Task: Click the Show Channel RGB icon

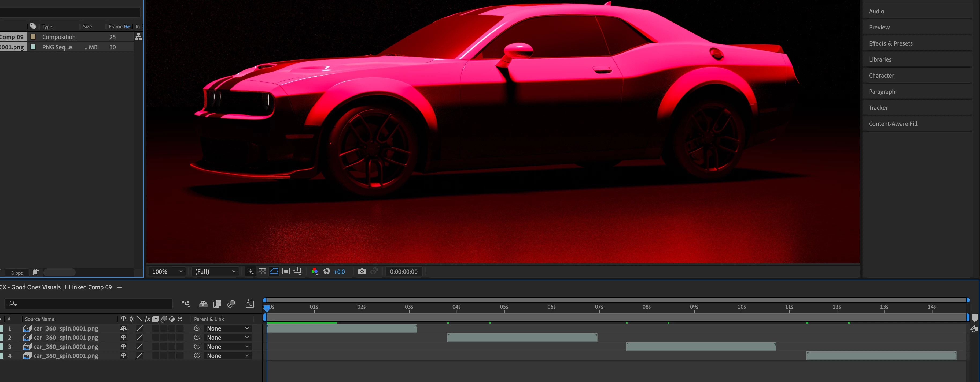Action: point(315,271)
